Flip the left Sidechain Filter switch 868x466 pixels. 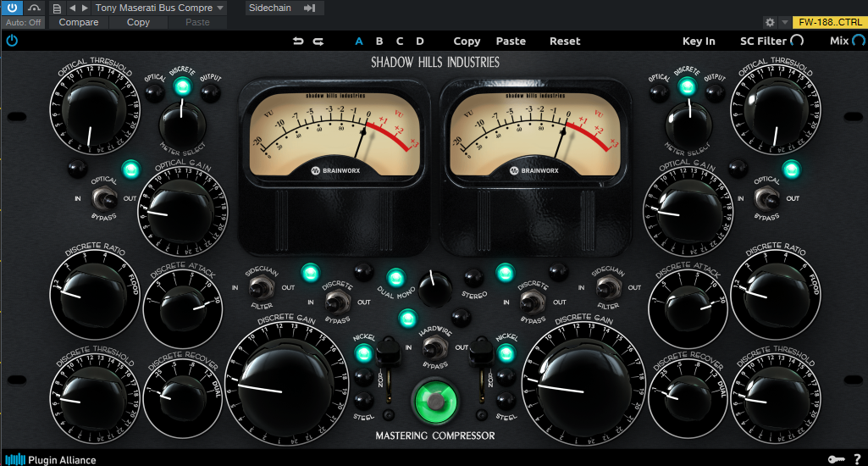260,287
